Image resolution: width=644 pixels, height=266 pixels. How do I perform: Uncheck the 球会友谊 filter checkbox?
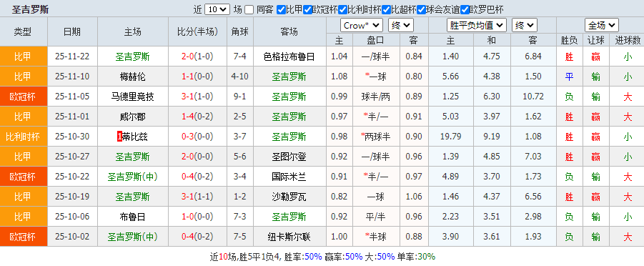[421, 9]
